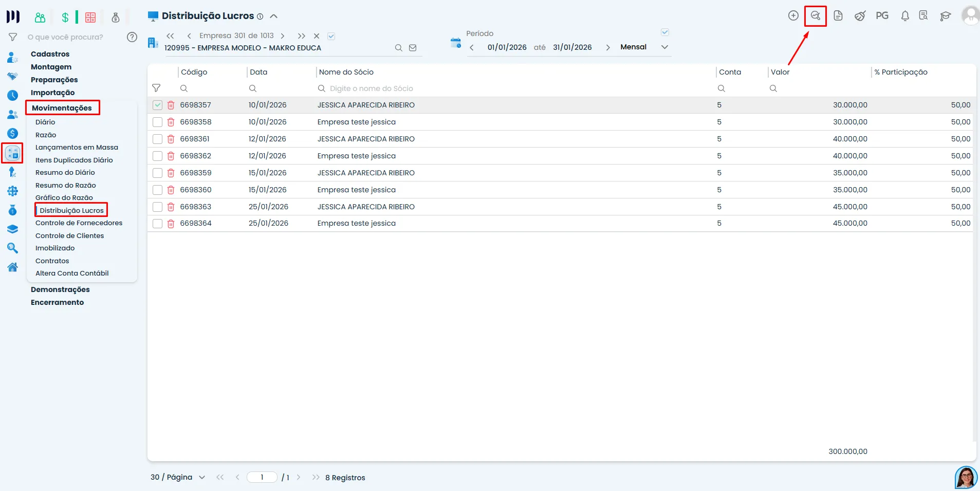
Task: Open notifications bell icon
Action: 905,16
